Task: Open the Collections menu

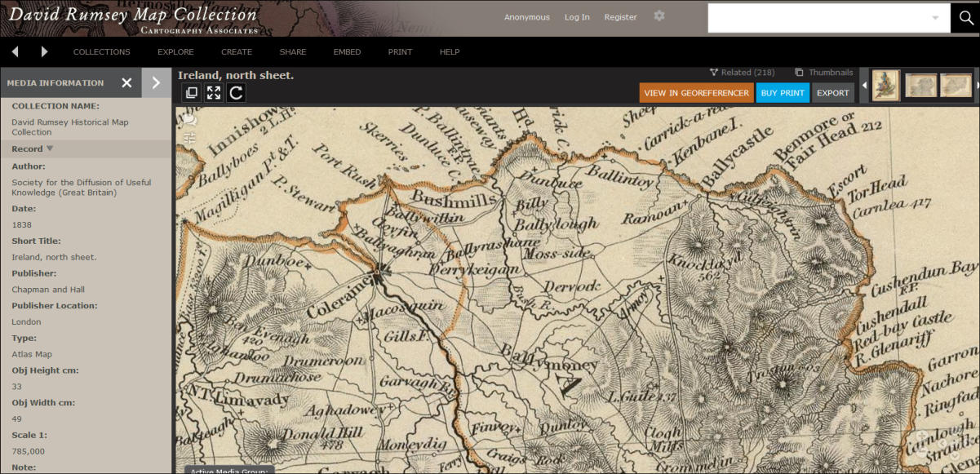Action: [102, 52]
